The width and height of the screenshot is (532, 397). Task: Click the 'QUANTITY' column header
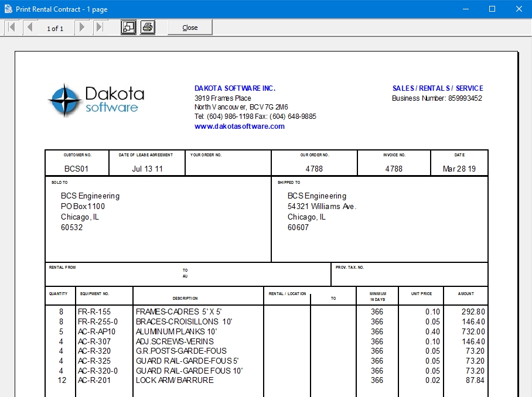point(59,293)
